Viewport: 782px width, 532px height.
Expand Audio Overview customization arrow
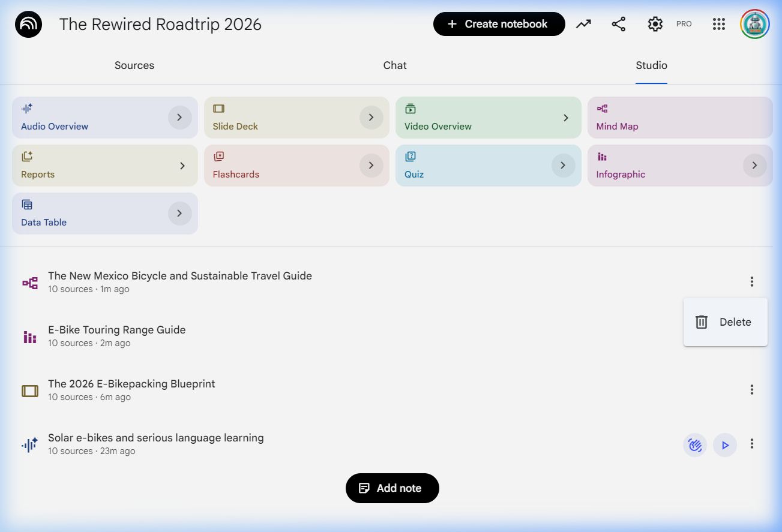tap(179, 118)
